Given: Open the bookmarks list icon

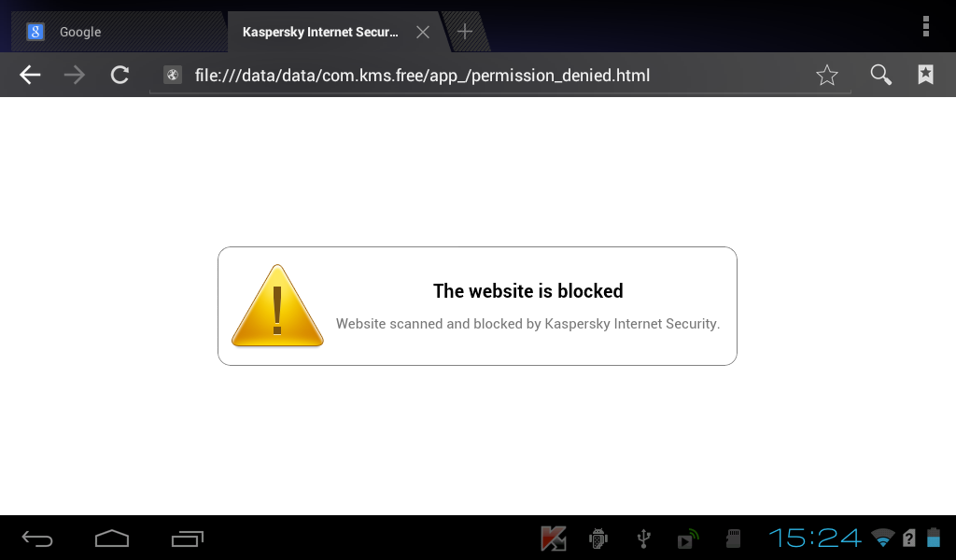Looking at the screenshot, I should (925, 75).
